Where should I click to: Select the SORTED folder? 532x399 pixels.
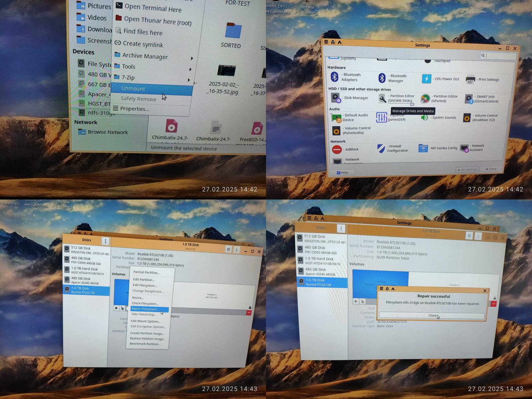point(232,36)
